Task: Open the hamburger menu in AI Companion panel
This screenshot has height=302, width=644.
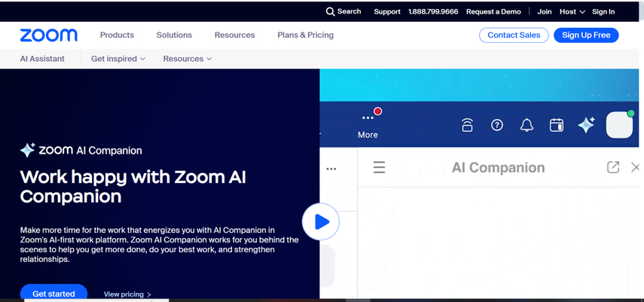Action: tap(379, 167)
